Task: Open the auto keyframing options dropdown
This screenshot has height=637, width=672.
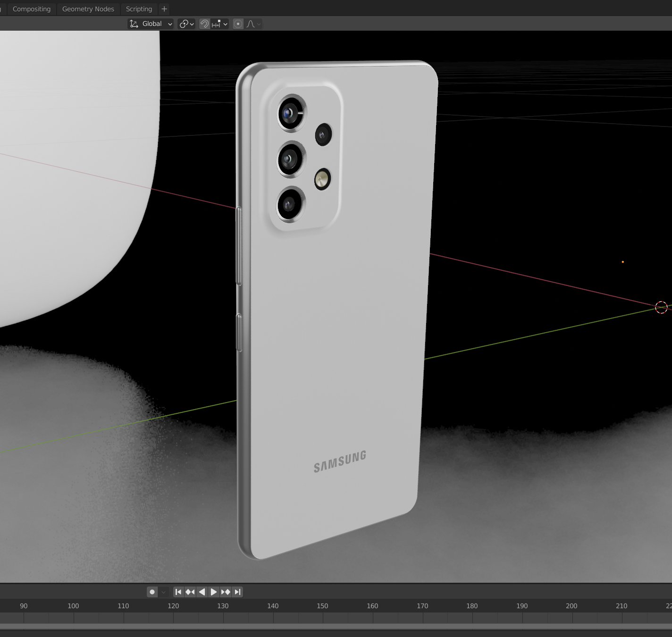Action: (163, 592)
